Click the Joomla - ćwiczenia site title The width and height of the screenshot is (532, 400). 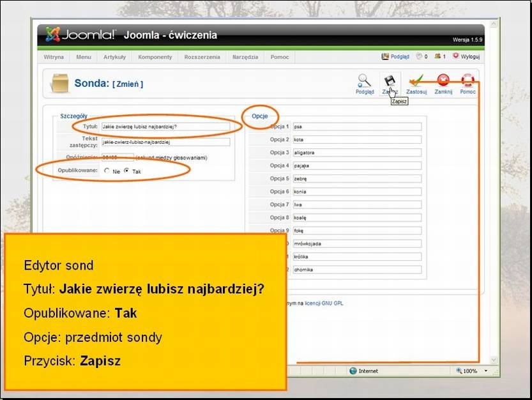[x=171, y=35]
